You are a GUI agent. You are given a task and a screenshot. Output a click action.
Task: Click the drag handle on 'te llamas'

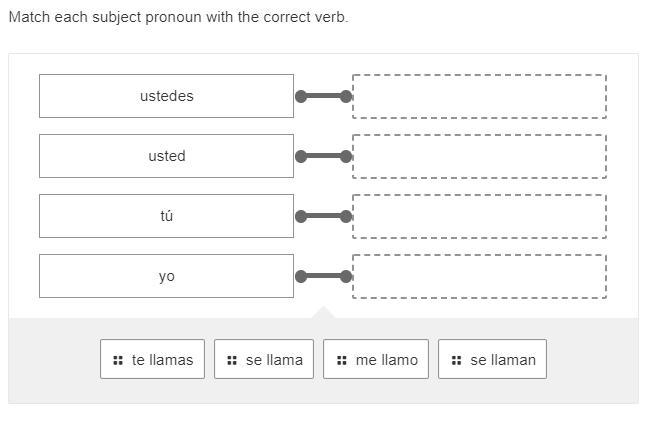click(118, 360)
